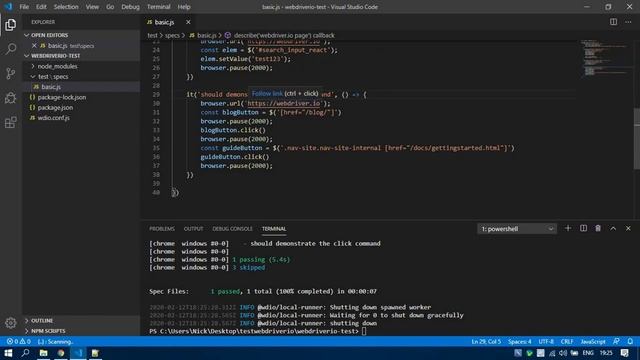Click Ln 29, Col 5 in status bar
The height and width of the screenshot is (360, 640).
point(486,342)
